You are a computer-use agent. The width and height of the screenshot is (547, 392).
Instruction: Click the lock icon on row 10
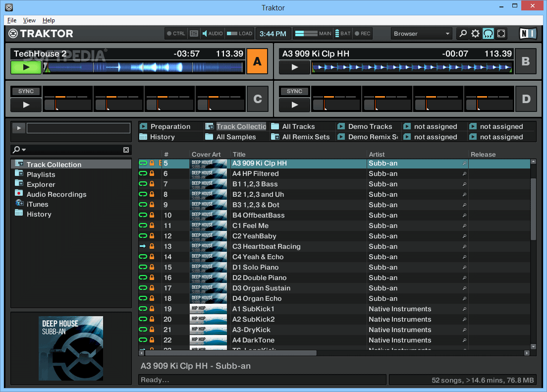click(x=152, y=215)
